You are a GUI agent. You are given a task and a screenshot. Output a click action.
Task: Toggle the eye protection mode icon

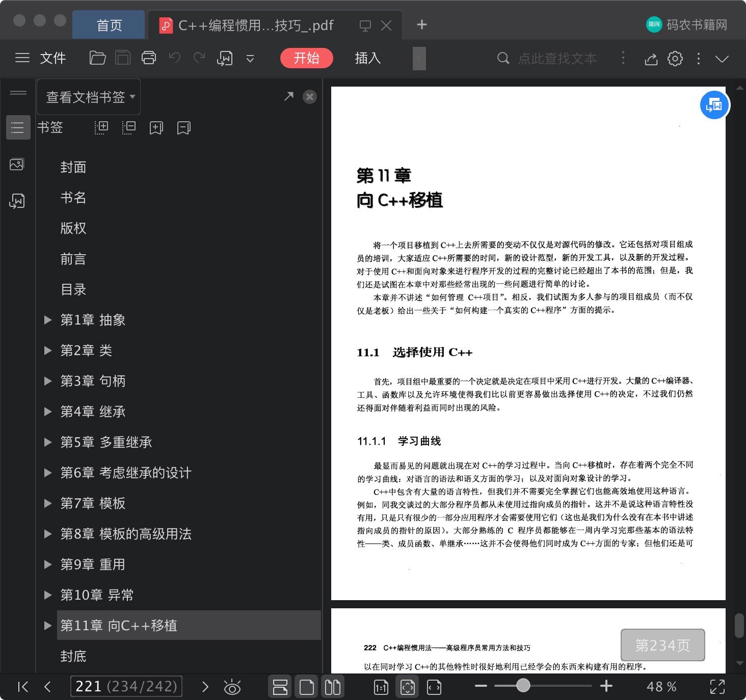coord(232,687)
